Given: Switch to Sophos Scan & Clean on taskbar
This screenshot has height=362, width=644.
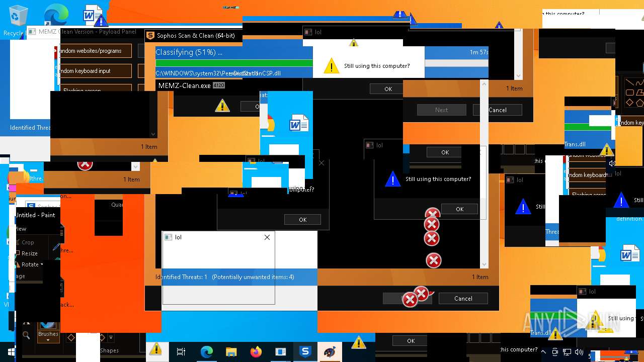Looking at the screenshot, I should coord(305,352).
